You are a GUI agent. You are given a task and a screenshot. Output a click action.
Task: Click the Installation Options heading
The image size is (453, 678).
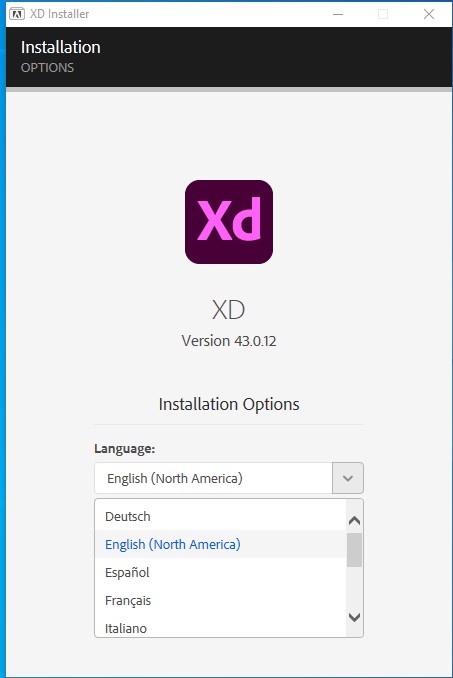coord(229,404)
